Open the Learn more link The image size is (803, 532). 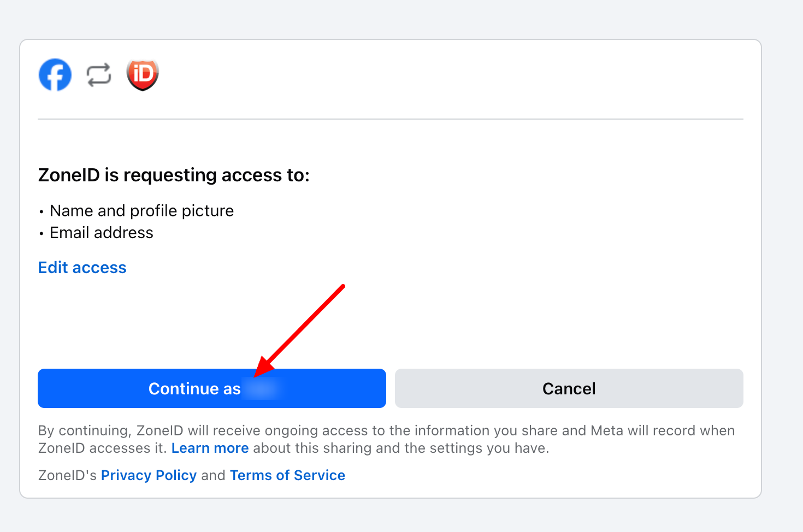coord(210,448)
